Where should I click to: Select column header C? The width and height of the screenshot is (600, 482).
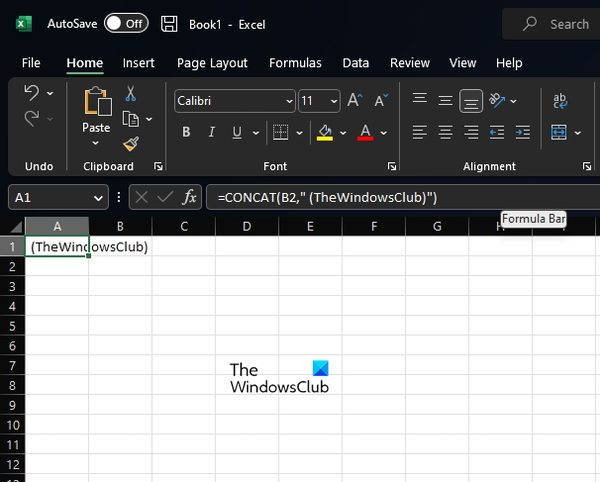184,226
